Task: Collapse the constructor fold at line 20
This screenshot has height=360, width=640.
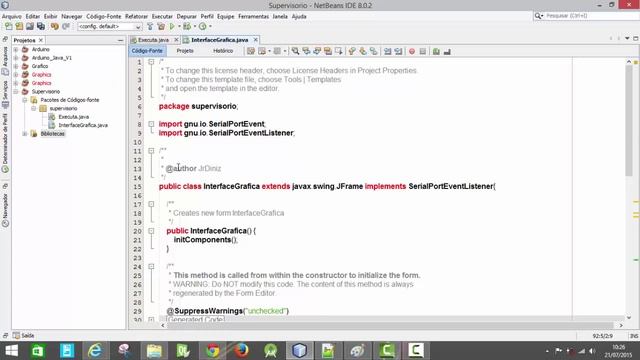Action: (x=151, y=231)
